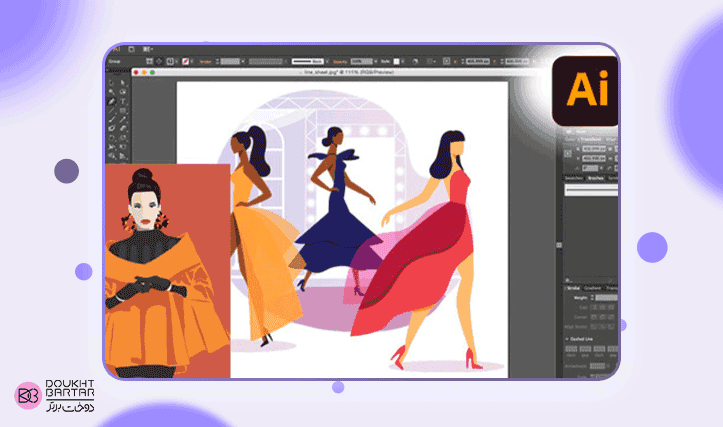The image size is (723, 427).
Task: Select the Line Segment tool
Action: [x=111, y=111]
